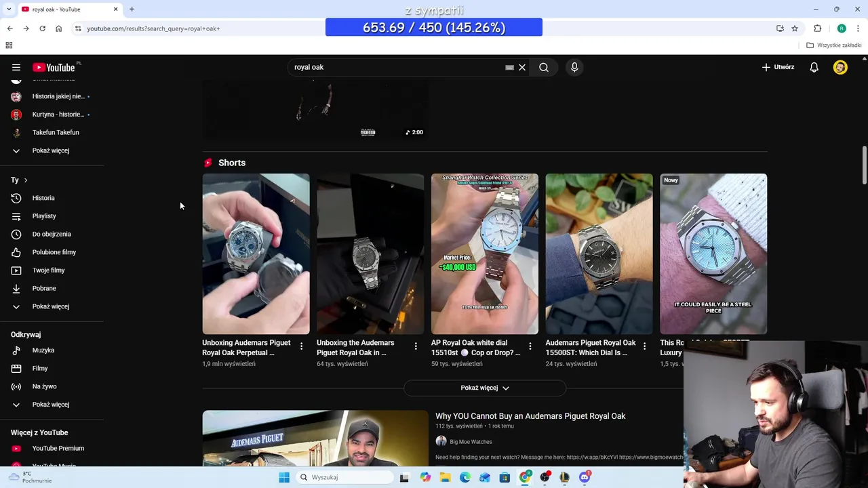Open options menu for AP Royal Oak white dial short
Image resolution: width=868 pixels, height=488 pixels.
(x=530, y=346)
